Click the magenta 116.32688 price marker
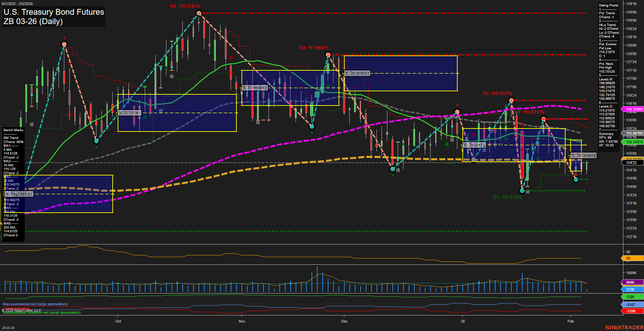 coord(633,109)
